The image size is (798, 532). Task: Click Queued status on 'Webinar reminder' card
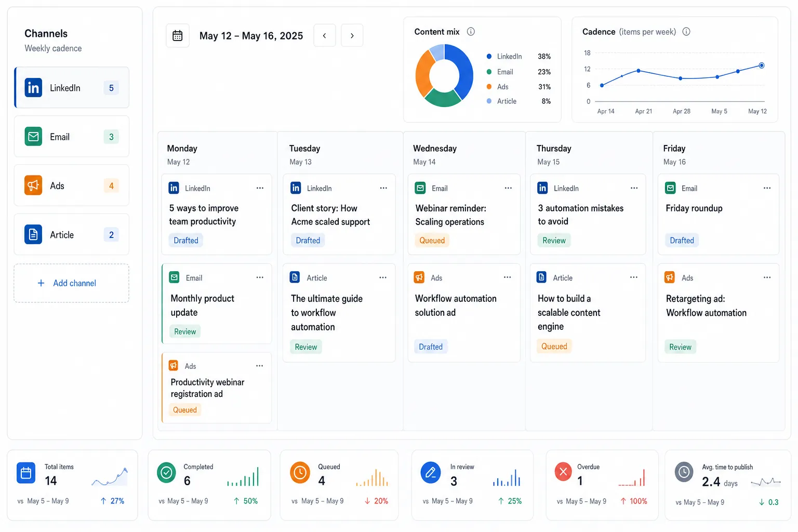(x=432, y=241)
